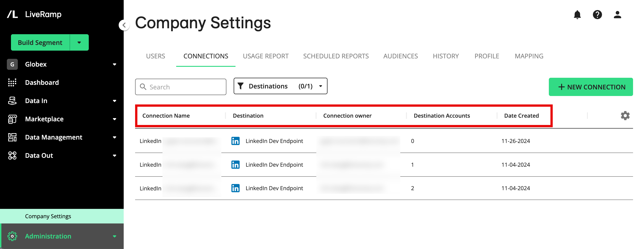
Task: Switch to the Users tab
Action: pyautogui.click(x=155, y=56)
